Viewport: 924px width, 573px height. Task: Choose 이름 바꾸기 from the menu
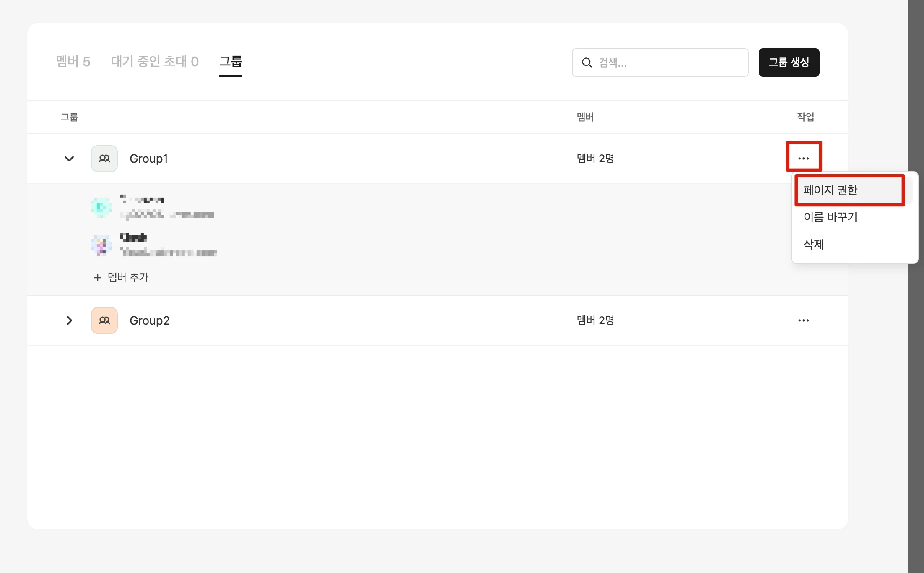tap(830, 217)
